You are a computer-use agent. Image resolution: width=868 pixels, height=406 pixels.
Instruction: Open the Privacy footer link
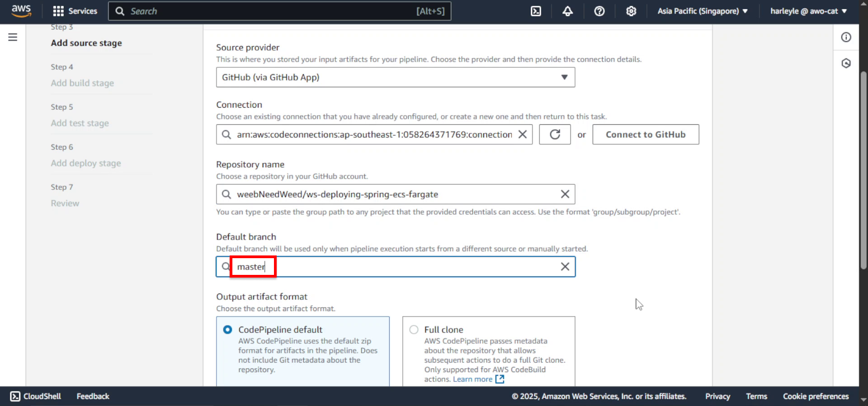click(717, 397)
